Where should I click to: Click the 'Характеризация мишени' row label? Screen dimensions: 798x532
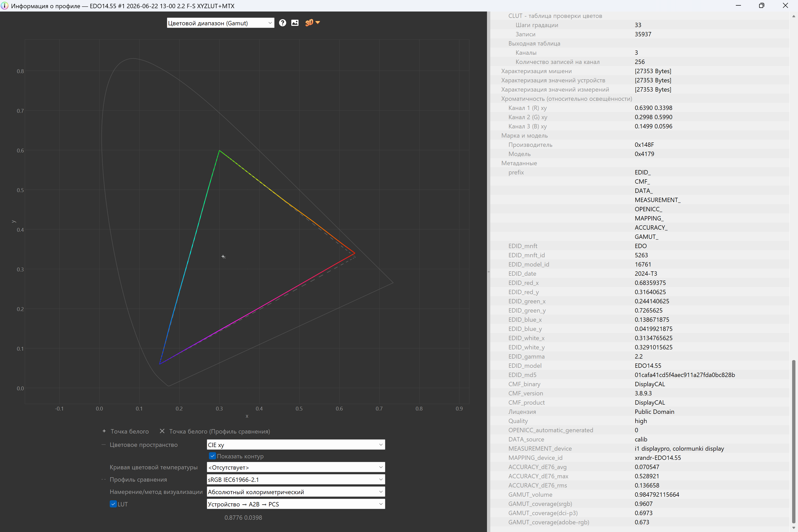pyautogui.click(x=536, y=71)
